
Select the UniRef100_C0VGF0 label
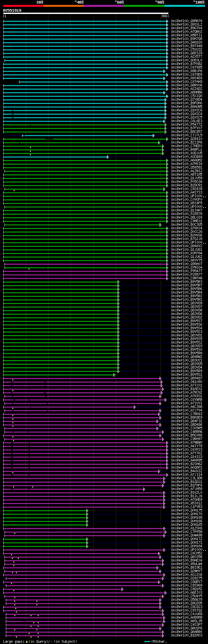(x=187, y=200)
